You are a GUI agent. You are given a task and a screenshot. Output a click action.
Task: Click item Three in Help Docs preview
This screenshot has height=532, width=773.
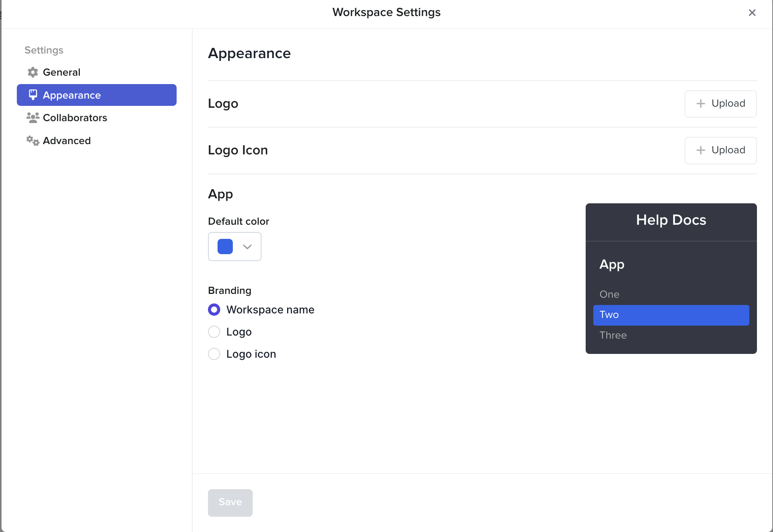(x=613, y=335)
